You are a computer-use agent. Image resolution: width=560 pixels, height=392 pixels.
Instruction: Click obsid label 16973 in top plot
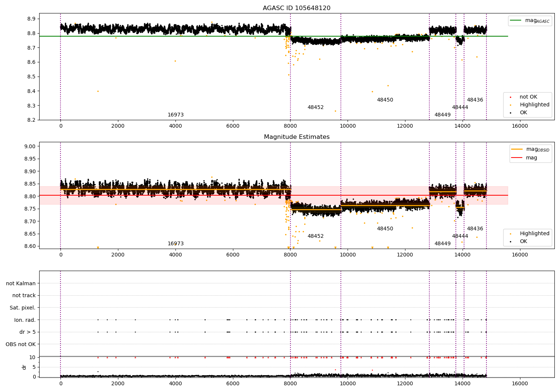click(x=175, y=115)
